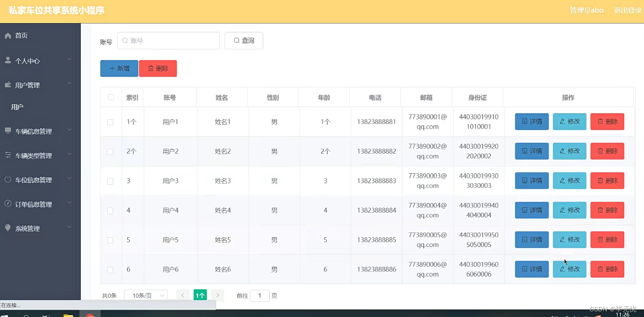
Task: Click phone number 13823888886 cell
Action: (x=377, y=270)
